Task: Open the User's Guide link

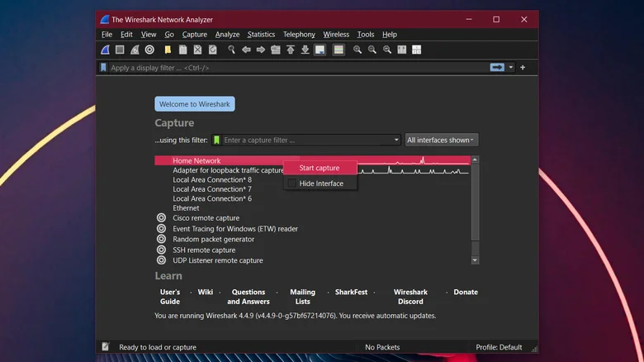Action: pos(170,297)
